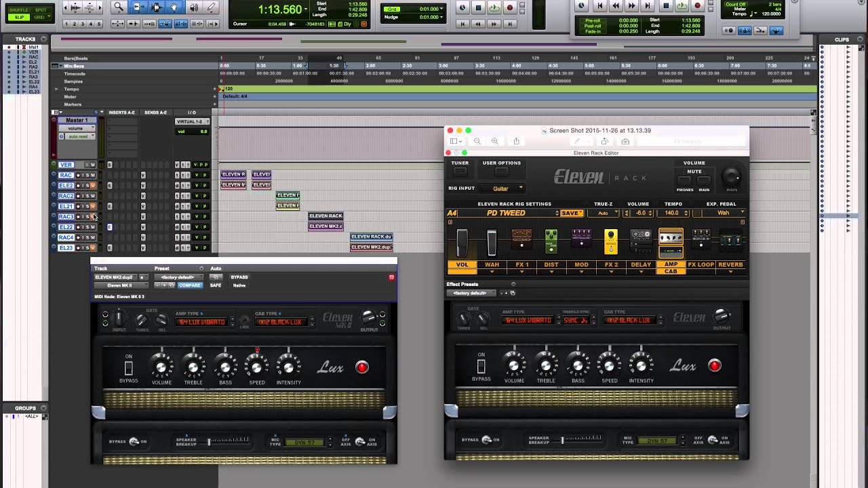Toggle the cab BYPASS/ON switch in the Eleven MK II plugin
868x488 pixels.
tap(134, 441)
